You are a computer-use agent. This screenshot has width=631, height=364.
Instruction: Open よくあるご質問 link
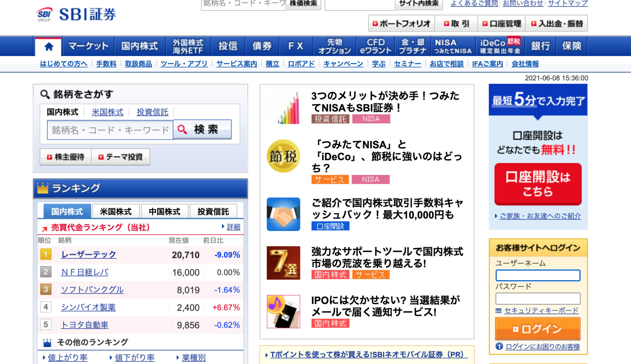[x=474, y=3]
